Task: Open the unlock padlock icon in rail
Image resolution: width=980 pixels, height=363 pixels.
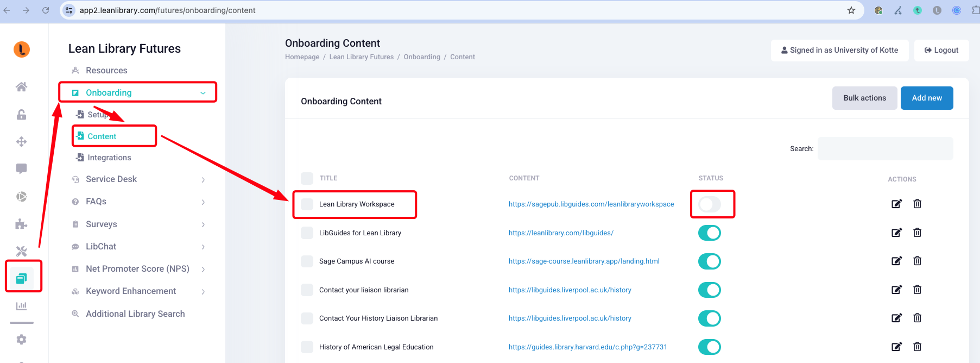Action: point(21,114)
